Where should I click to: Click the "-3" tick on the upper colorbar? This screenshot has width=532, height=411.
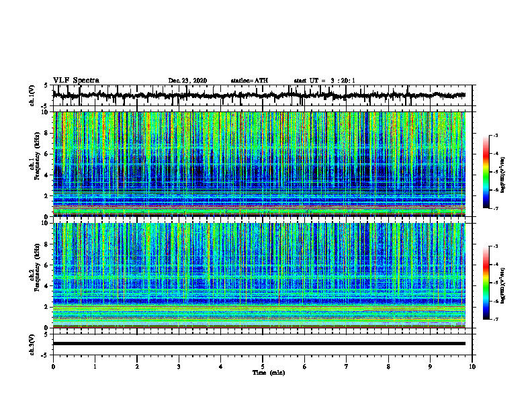(495, 135)
